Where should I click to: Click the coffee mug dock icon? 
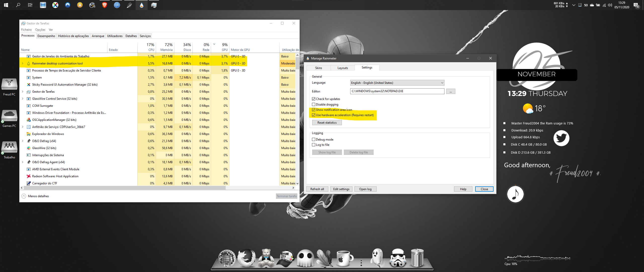point(344,258)
